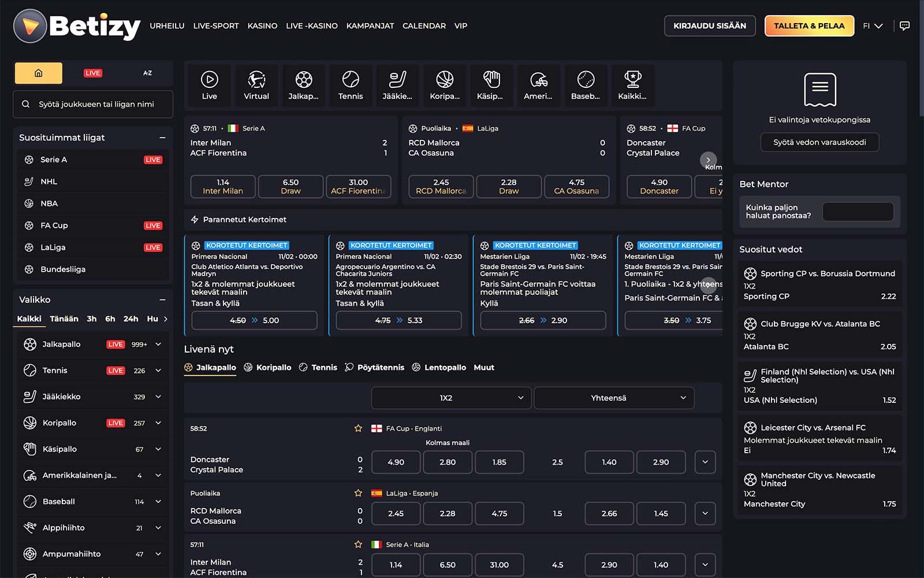Click the KIRJAUDU SISÄÄN button
This screenshot has height=578, width=924.
[709, 26]
